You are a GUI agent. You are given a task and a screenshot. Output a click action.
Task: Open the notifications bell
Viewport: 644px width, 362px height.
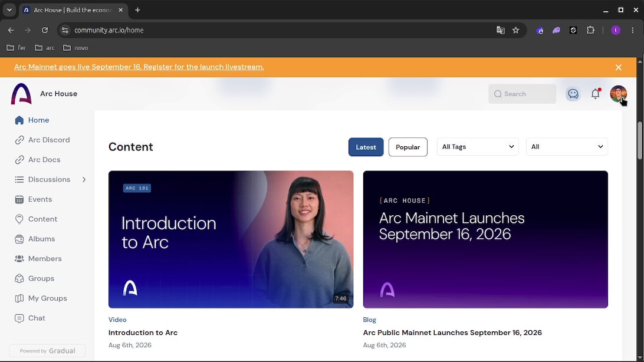(x=596, y=94)
